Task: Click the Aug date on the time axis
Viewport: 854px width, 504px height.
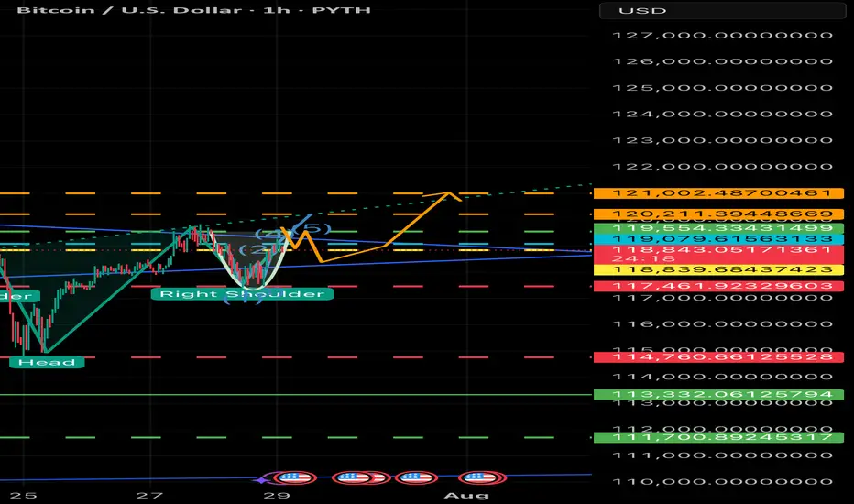Action: pyautogui.click(x=466, y=495)
